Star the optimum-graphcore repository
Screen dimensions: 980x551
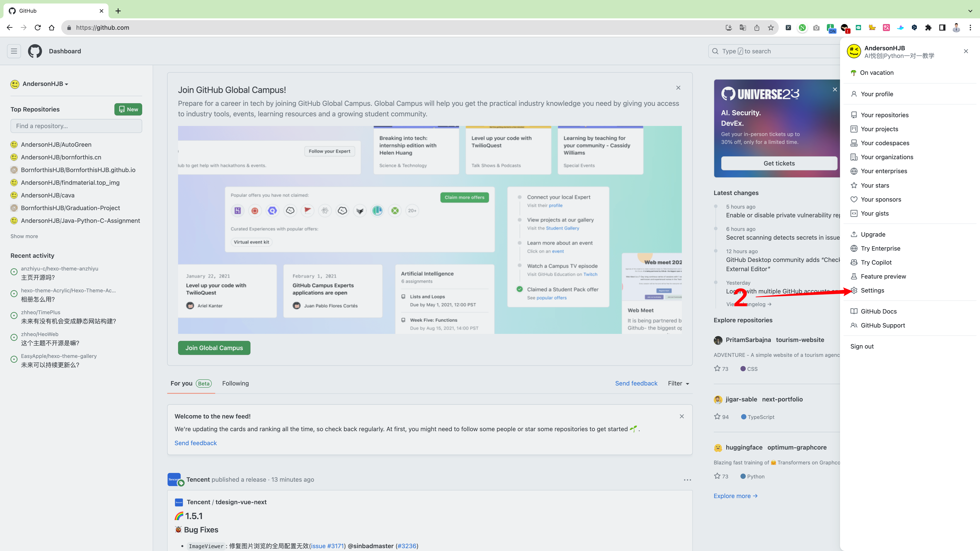click(717, 476)
